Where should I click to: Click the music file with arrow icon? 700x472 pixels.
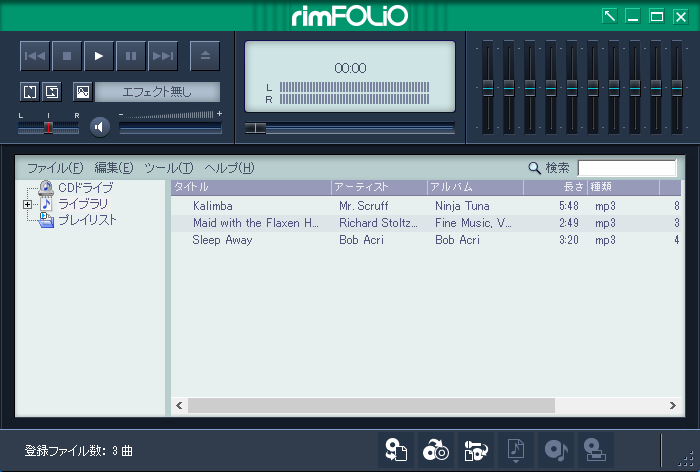coord(516,450)
